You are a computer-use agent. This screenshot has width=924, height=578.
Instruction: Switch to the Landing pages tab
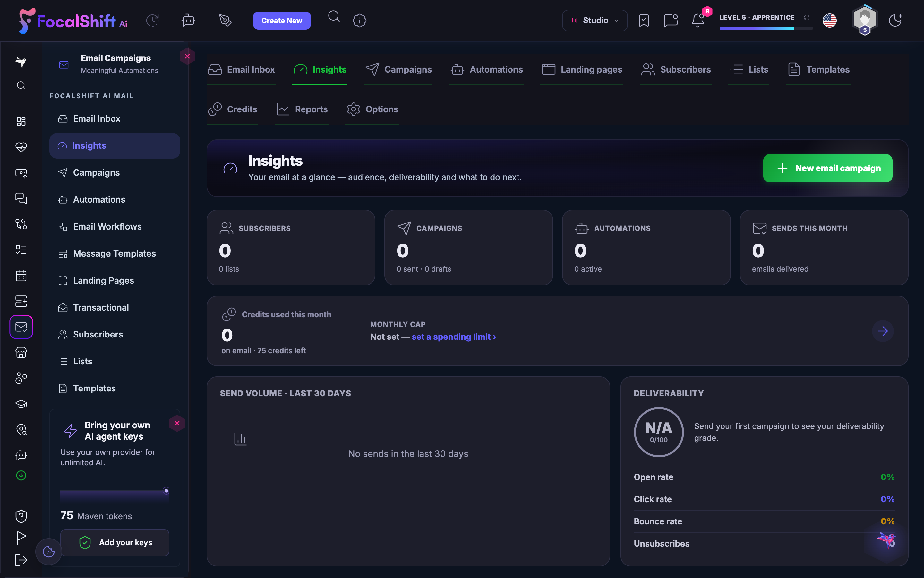coord(581,70)
